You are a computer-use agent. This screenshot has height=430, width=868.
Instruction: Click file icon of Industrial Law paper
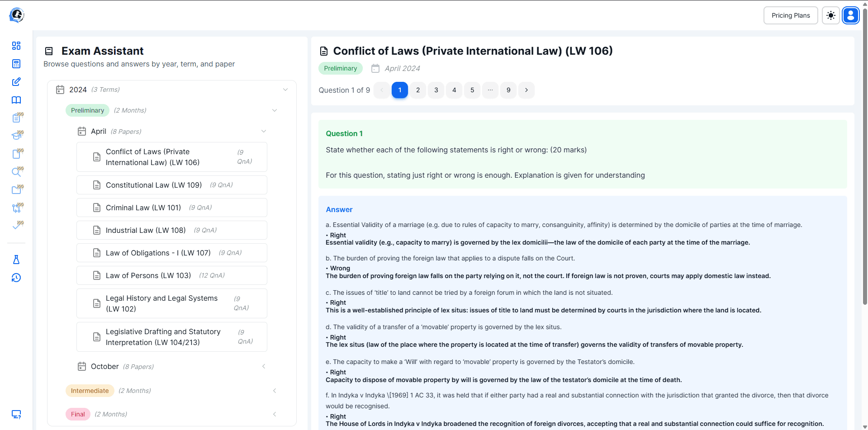[x=97, y=230]
